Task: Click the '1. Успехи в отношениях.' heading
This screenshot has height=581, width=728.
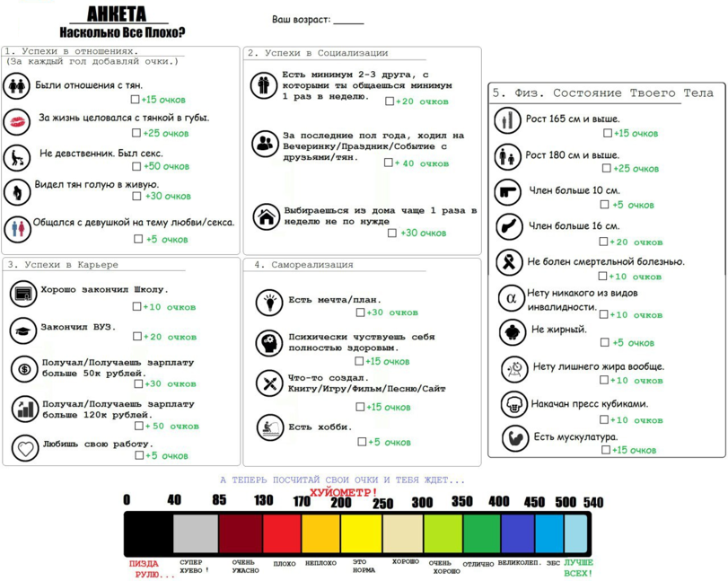Action: pos(72,51)
